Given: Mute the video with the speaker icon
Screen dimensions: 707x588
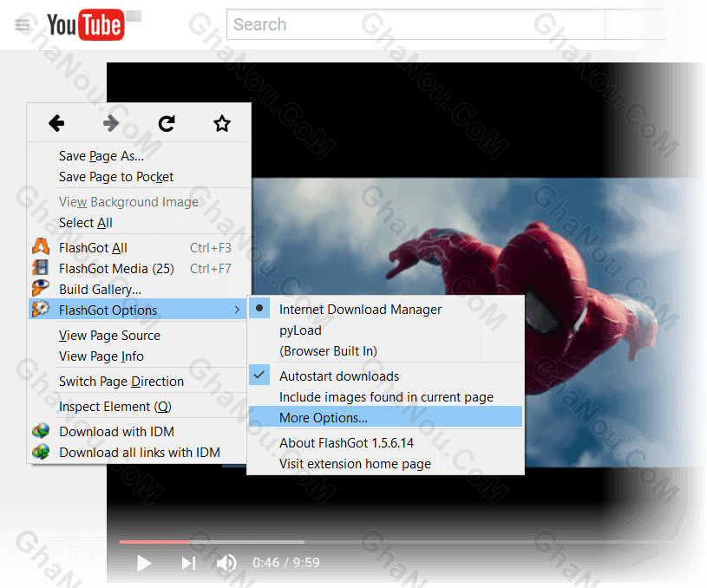Looking at the screenshot, I should [226, 563].
